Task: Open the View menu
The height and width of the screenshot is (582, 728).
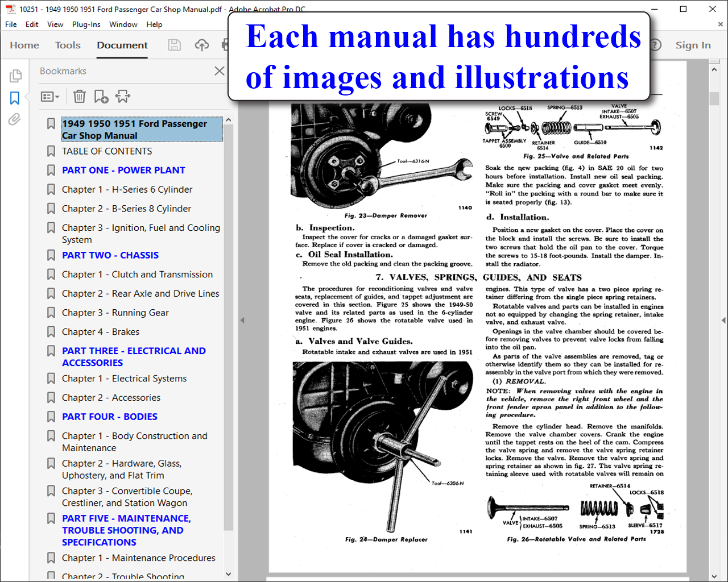Action: click(55, 24)
